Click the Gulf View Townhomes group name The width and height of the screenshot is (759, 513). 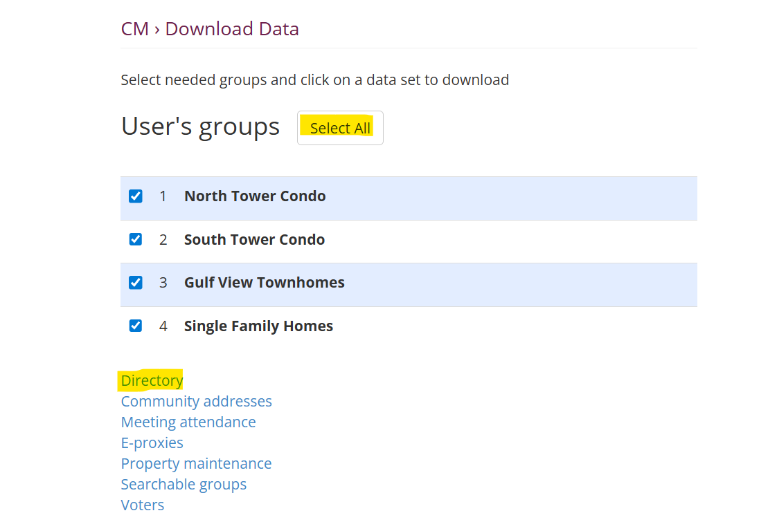(x=264, y=283)
